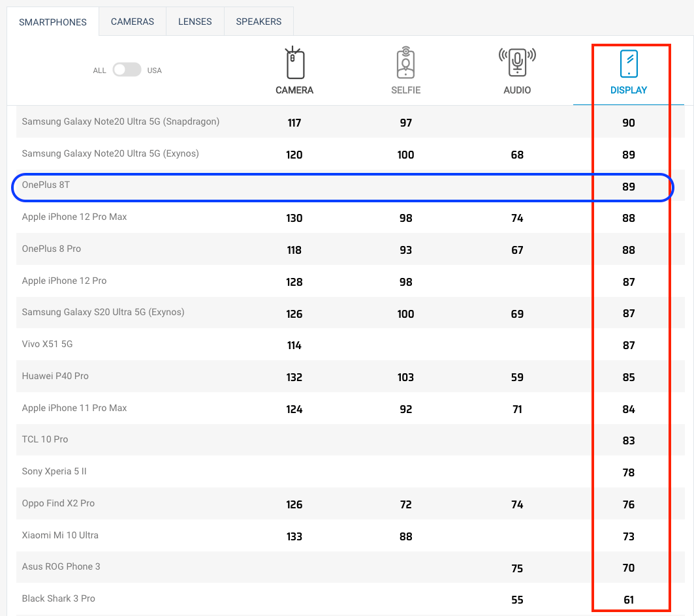Click display score 84 for iPhone 11 Pro Max
694x616 pixels.
pos(629,409)
